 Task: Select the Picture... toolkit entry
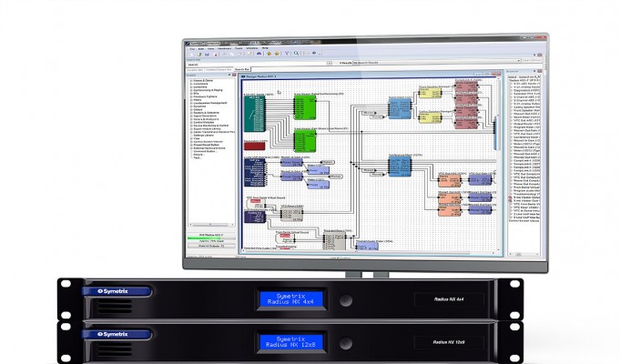pos(198,155)
